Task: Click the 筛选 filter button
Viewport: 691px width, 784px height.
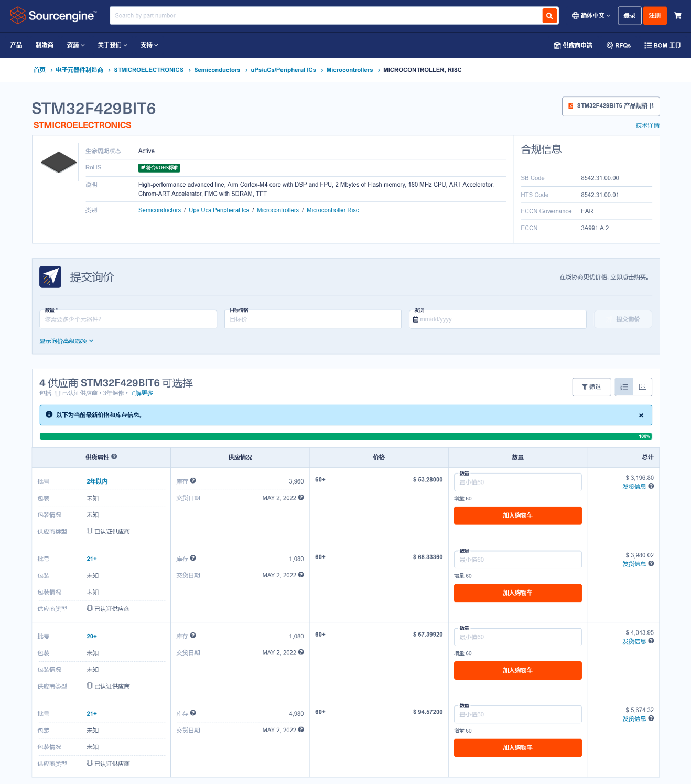Action: [x=591, y=387]
